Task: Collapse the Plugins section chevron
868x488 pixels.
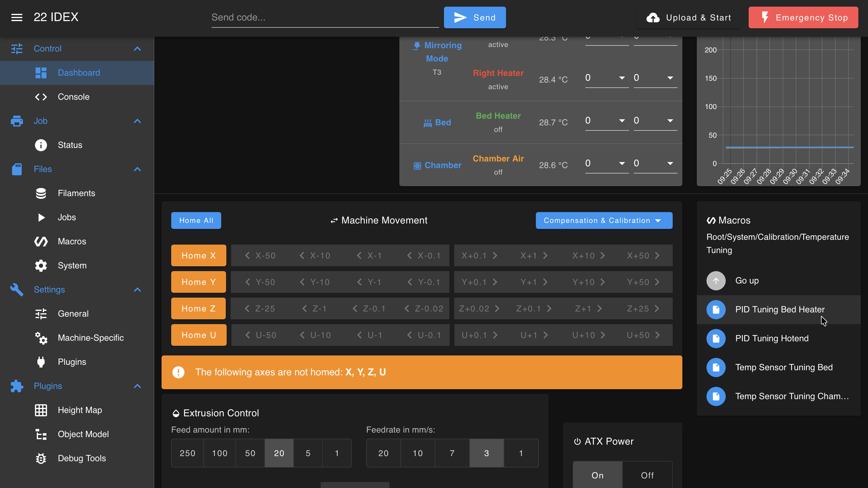Action: tap(137, 386)
